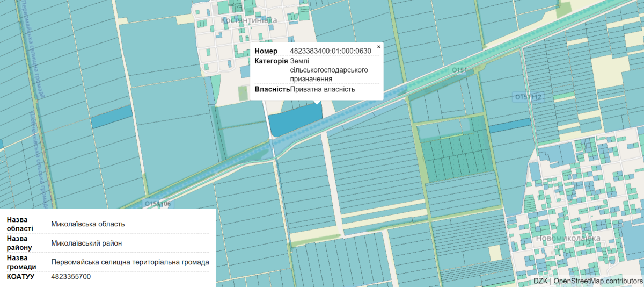The image size is (644, 287).
Task: Click the O151 road shield
Action: point(459,70)
